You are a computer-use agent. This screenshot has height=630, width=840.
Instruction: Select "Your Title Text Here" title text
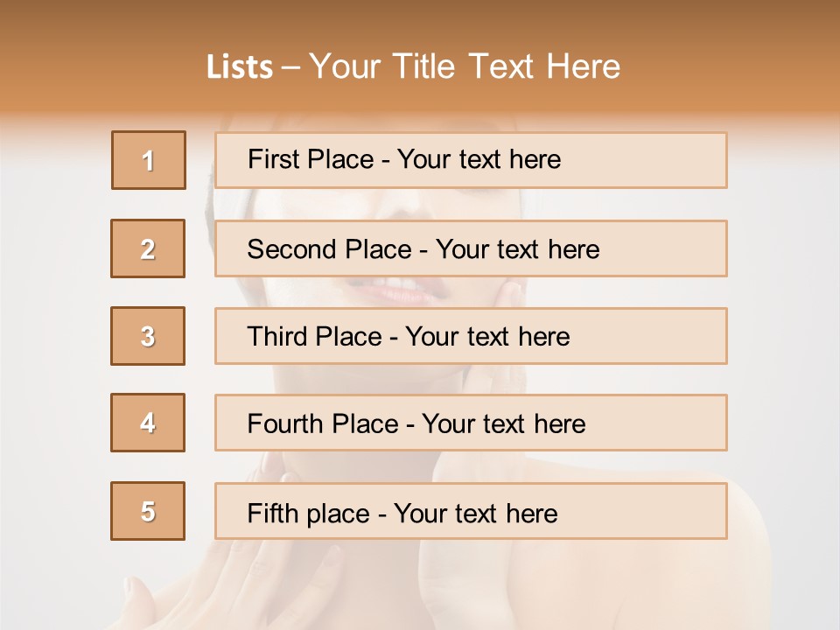465,66
